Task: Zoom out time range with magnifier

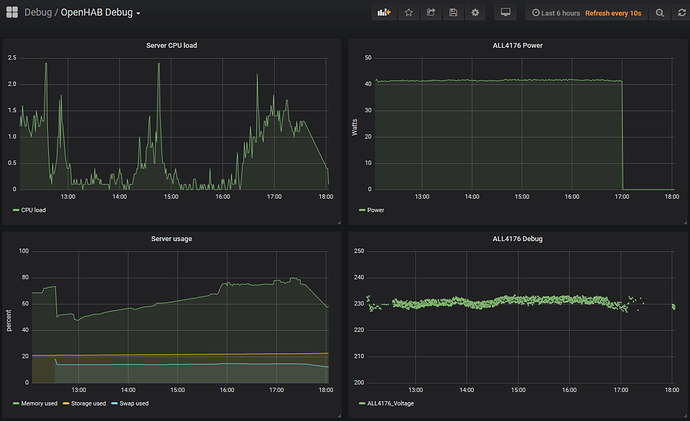Action: coord(660,13)
